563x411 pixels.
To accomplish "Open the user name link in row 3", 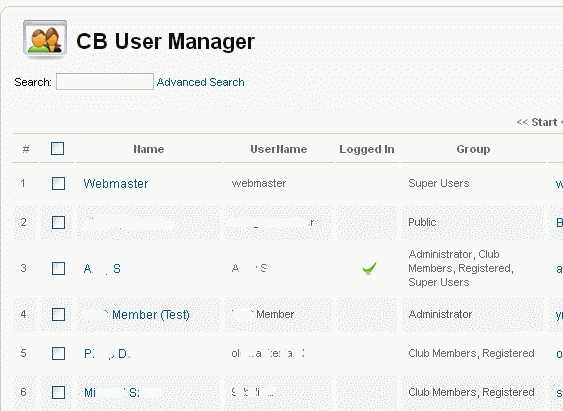I will click(102, 268).
